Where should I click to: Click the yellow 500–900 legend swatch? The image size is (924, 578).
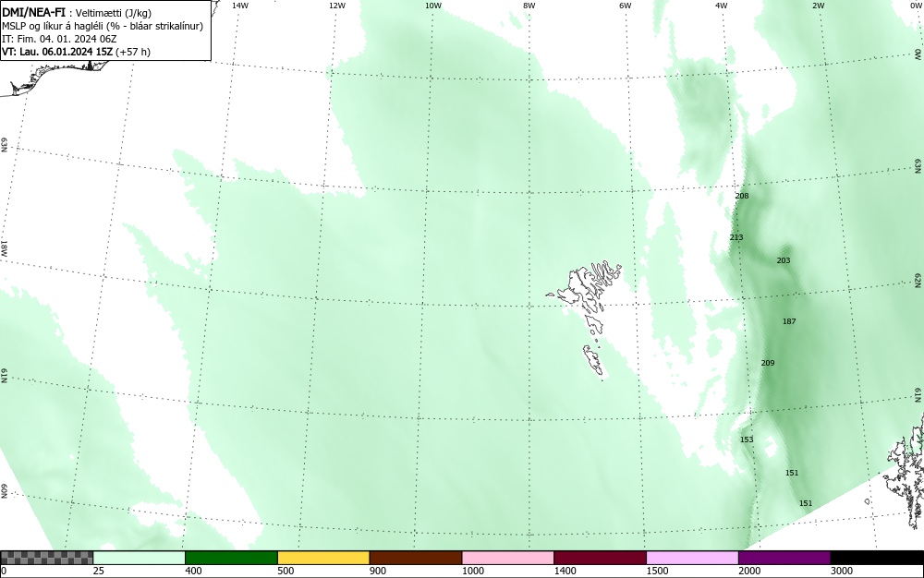pyautogui.click(x=323, y=558)
